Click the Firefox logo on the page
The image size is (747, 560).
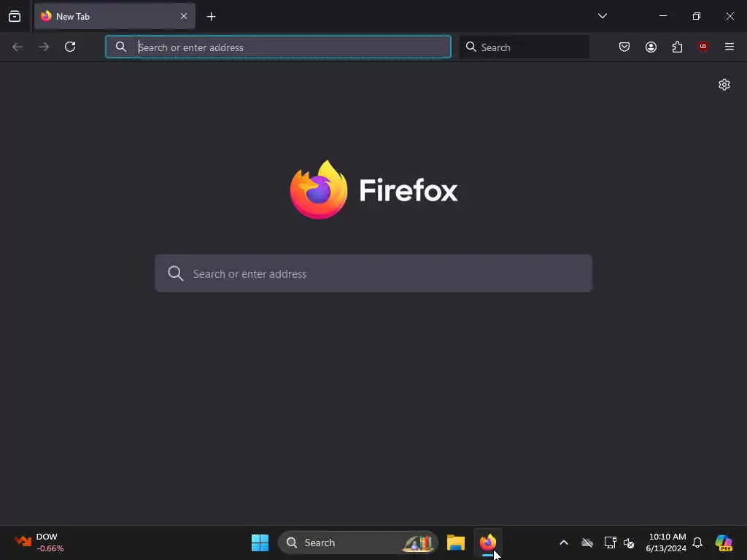[x=319, y=190]
